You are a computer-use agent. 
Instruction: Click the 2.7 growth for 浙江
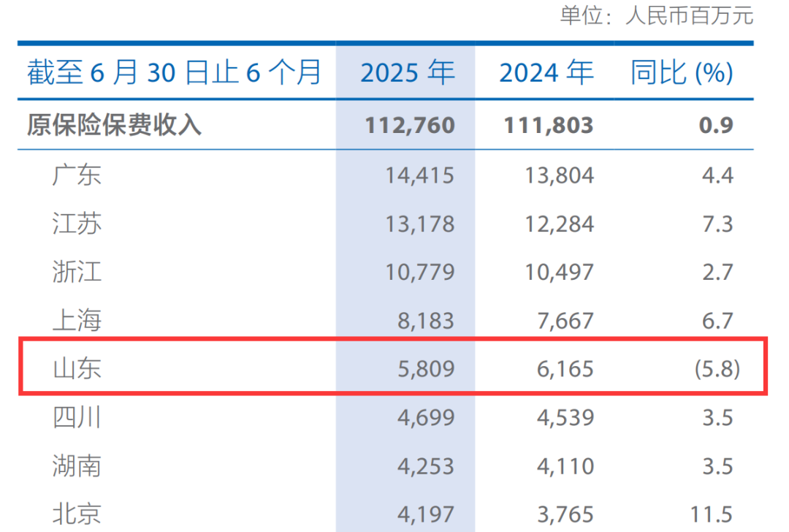coord(718,273)
